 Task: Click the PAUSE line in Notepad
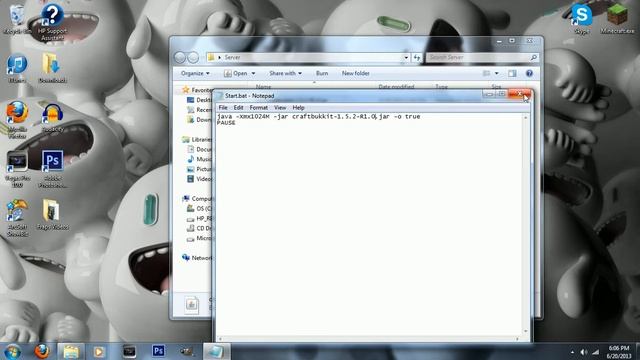tap(226, 123)
